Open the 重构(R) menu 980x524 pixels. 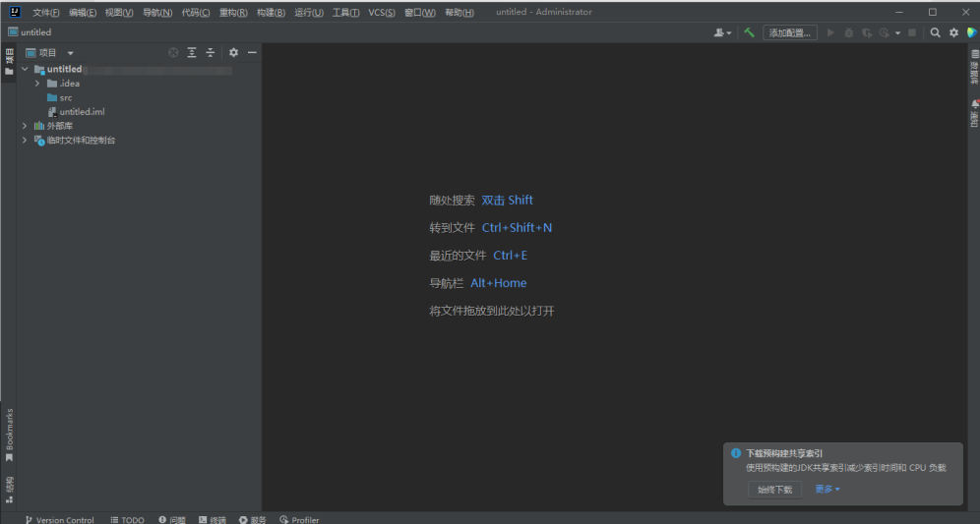(233, 13)
